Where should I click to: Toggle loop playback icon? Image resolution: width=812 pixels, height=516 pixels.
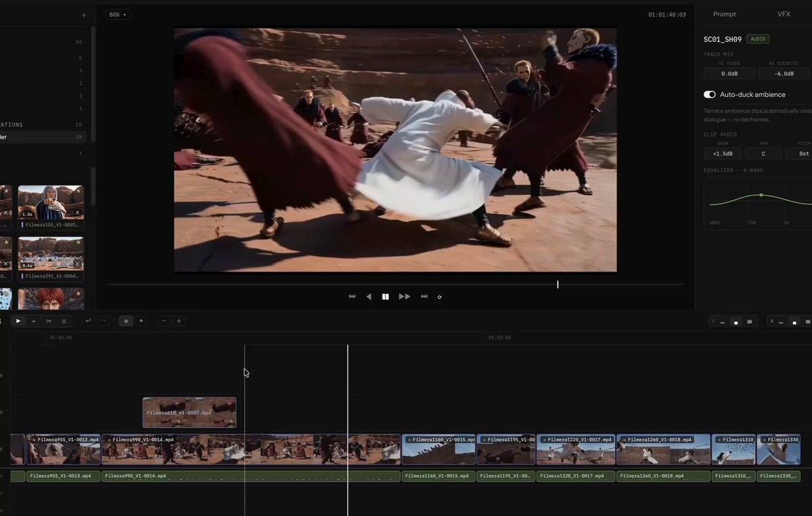point(440,297)
